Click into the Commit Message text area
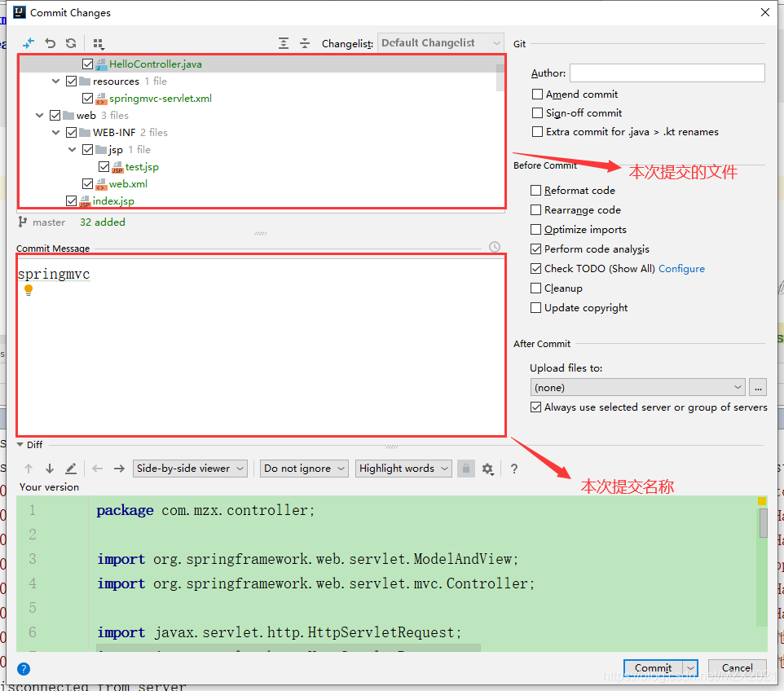This screenshot has width=784, height=691. pyautogui.click(x=261, y=345)
